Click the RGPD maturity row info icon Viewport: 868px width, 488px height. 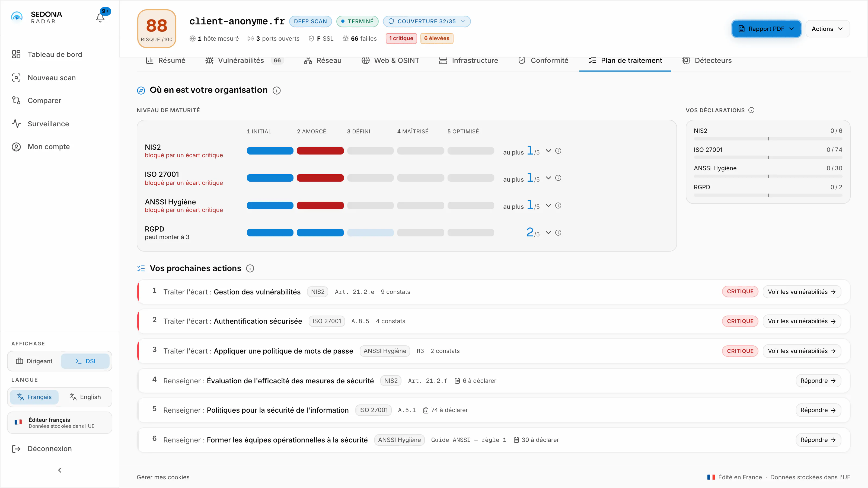pyautogui.click(x=558, y=232)
